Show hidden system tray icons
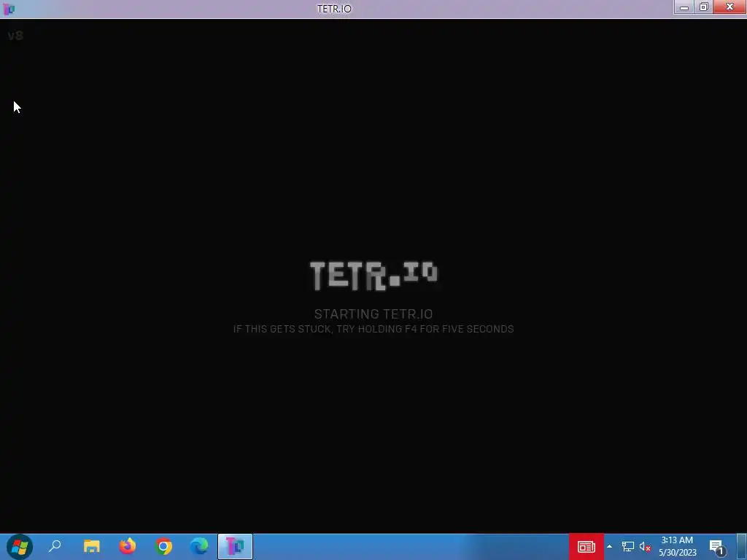The height and width of the screenshot is (560, 747). [609, 547]
